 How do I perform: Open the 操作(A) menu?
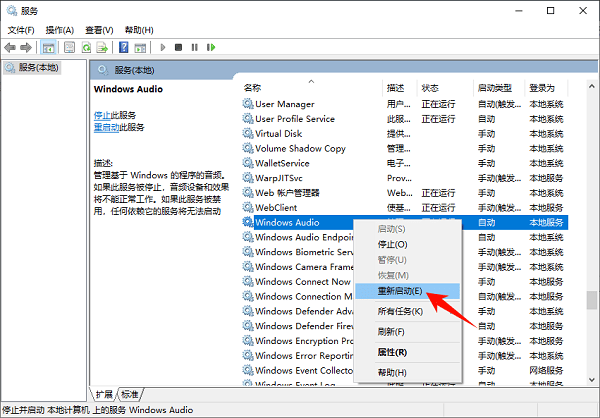[x=60, y=30]
